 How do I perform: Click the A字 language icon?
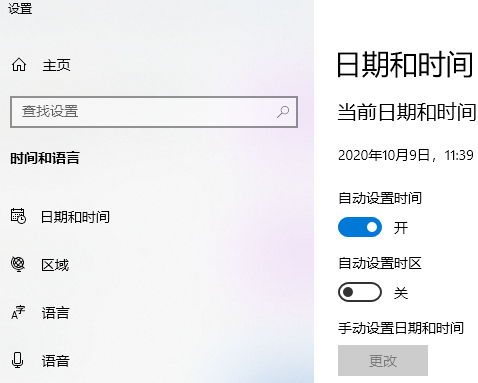[18, 312]
